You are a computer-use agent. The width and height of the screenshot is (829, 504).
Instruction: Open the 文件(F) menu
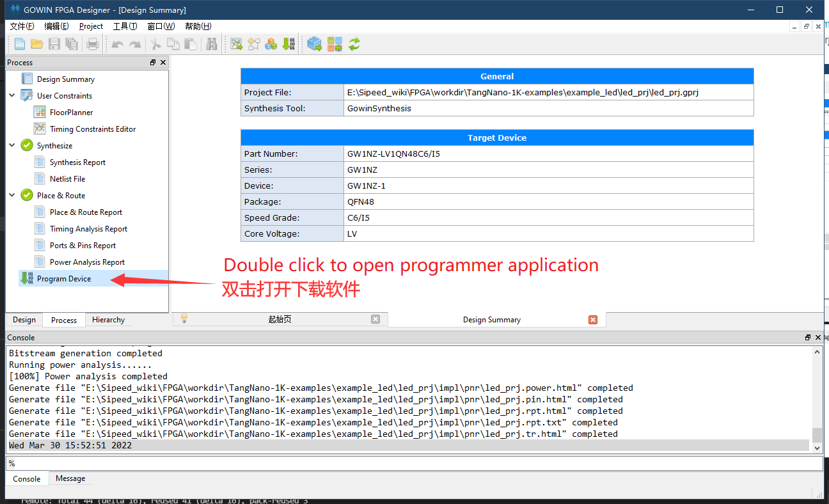(x=22, y=26)
